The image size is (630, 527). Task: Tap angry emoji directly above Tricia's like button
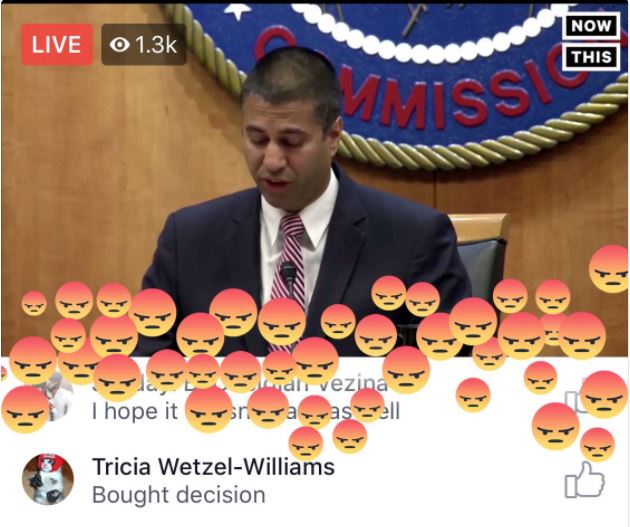pyautogui.click(x=597, y=444)
